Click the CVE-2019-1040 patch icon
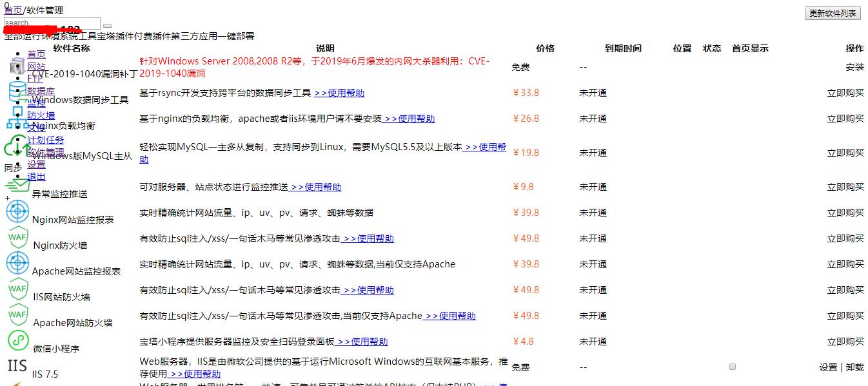The height and width of the screenshot is (386, 868). click(18, 66)
